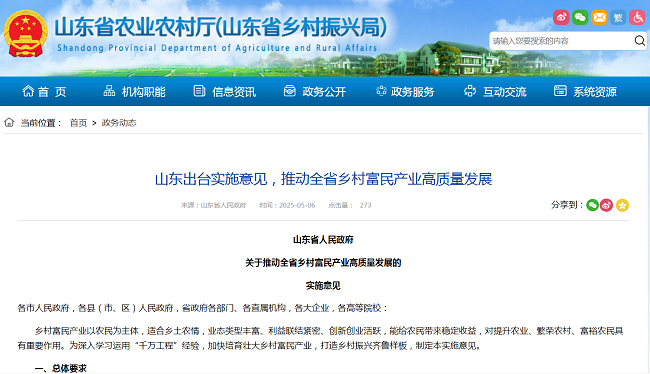Click the English department name subtitle
This screenshot has width=650, height=374.
coord(217,48)
